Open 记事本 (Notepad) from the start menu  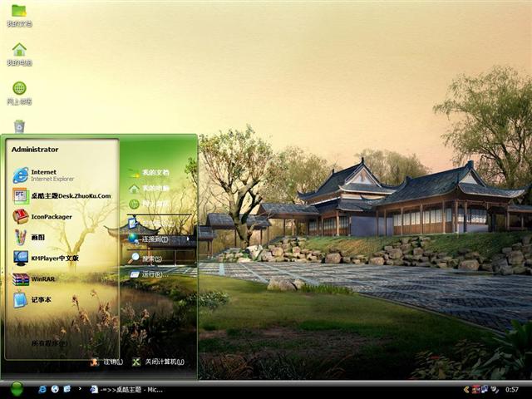pos(32,300)
